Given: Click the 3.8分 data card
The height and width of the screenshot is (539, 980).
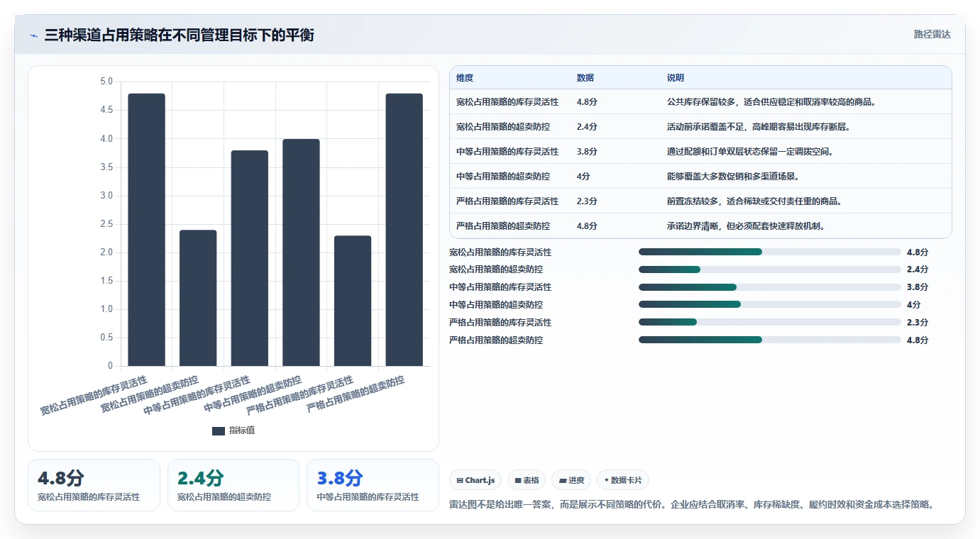Looking at the screenshot, I should [373, 485].
